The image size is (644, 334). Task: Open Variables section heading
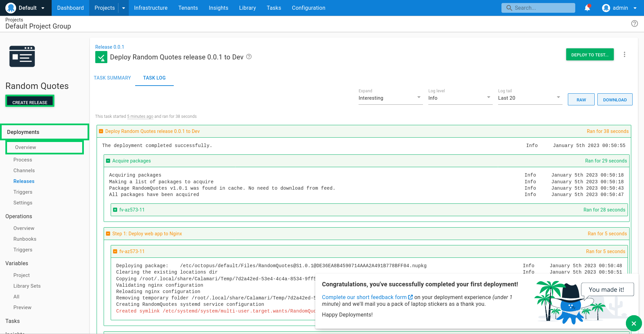click(17, 263)
